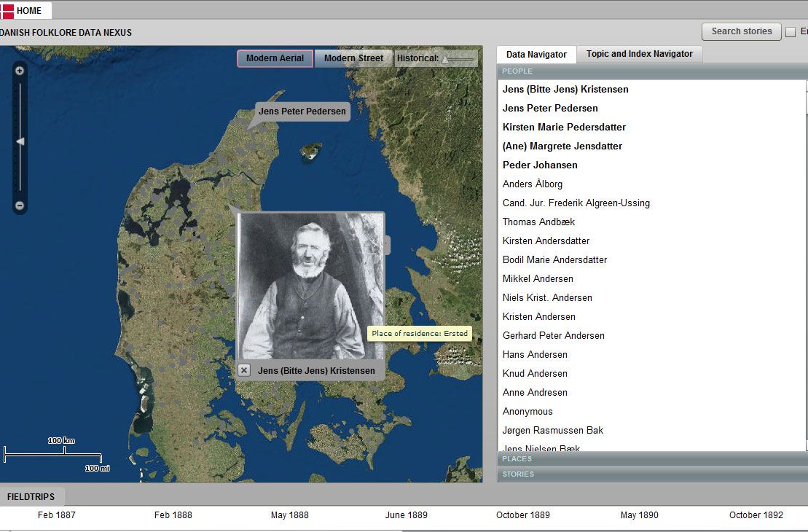Select Kirsten Marie Pedersdatter in the list

pos(564,127)
